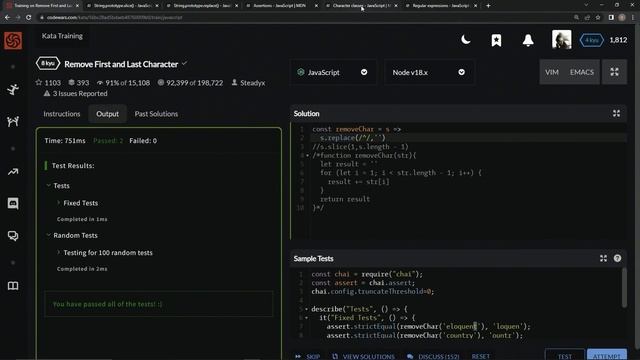
Task: Fold the describe block in Sample Tests
Action: (x=307, y=309)
